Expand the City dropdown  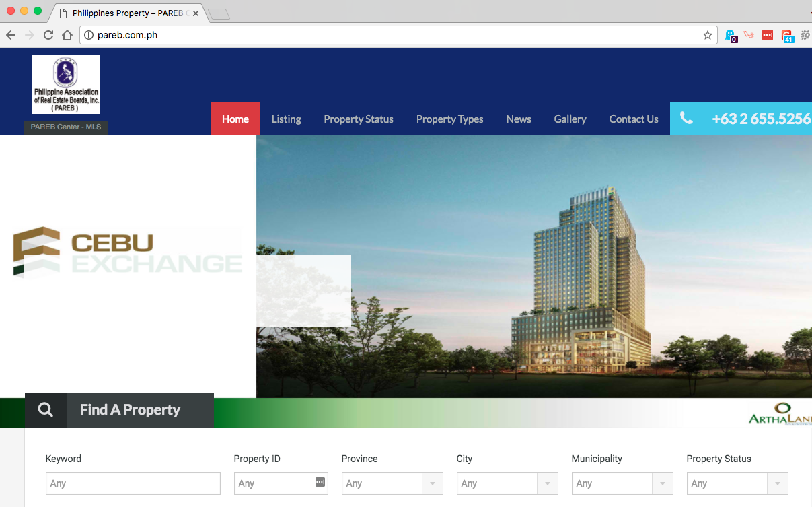click(x=507, y=483)
